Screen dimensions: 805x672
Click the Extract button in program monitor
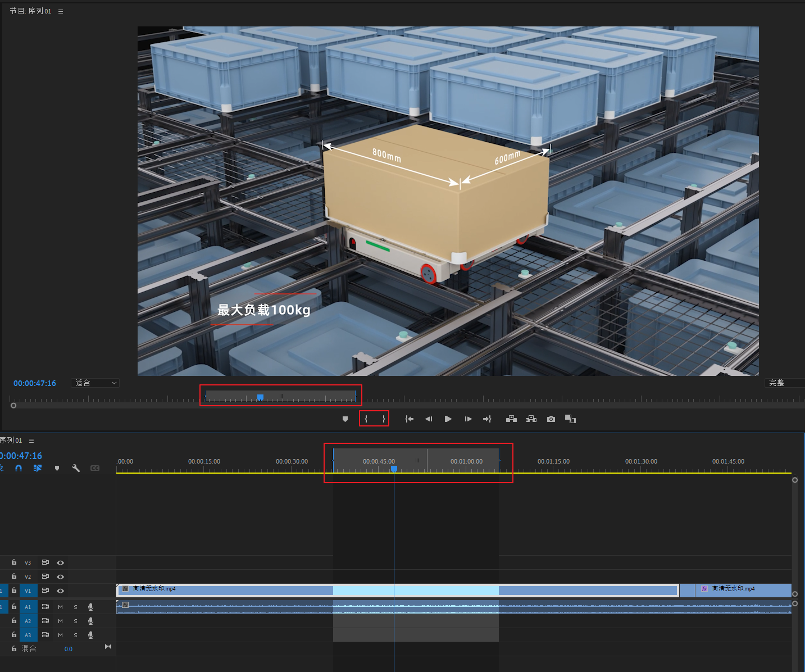coord(531,419)
